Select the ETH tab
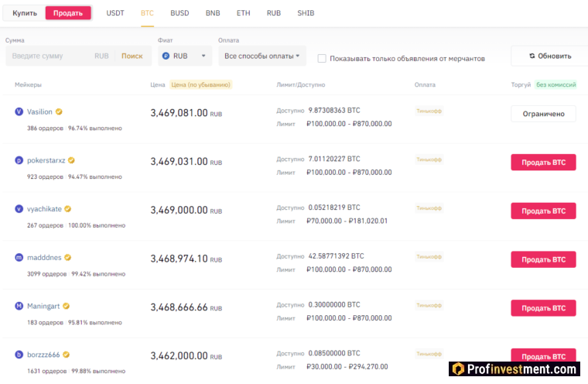 point(244,13)
